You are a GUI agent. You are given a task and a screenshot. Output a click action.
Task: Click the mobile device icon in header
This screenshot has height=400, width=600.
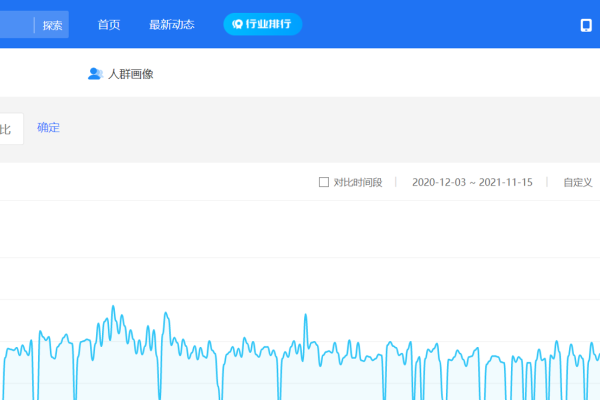click(586, 25)
